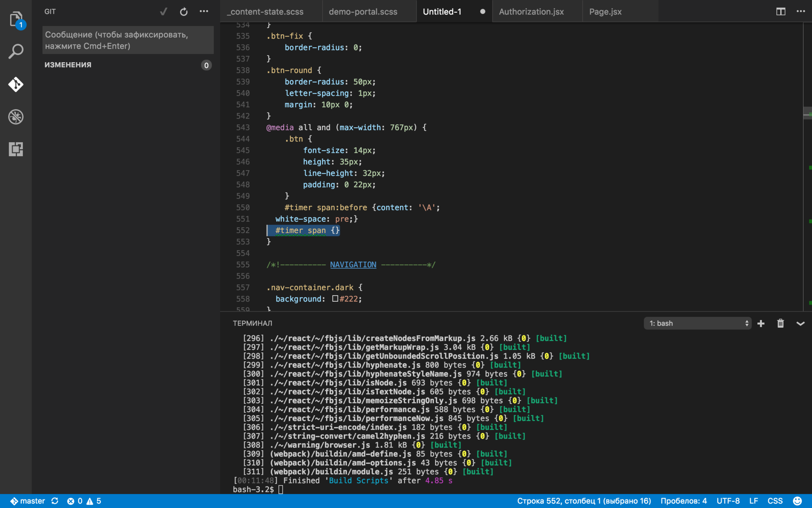Select language mode CSS
The width and height of the screenshot is (812, 508).
pyautogui.click(x=775, y=501)
